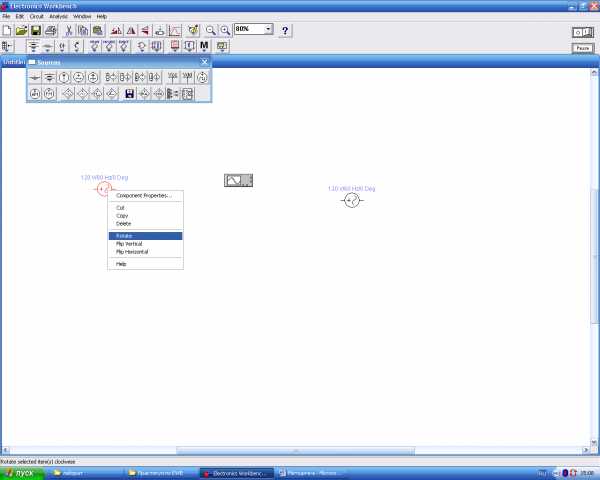Open the Indicators parts bin
Image resolution: width=600 pixels, height=480 pixels.
(x=175, y=46)
